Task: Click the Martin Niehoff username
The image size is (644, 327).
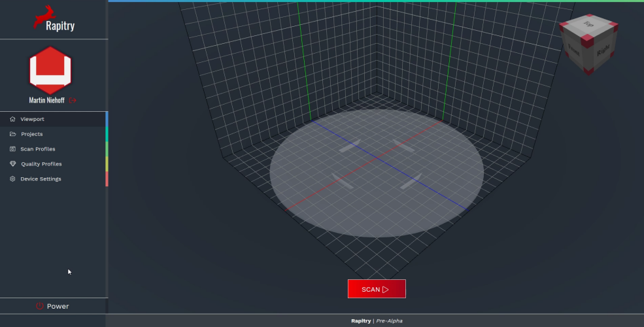Action: click(x=48, y=100)
